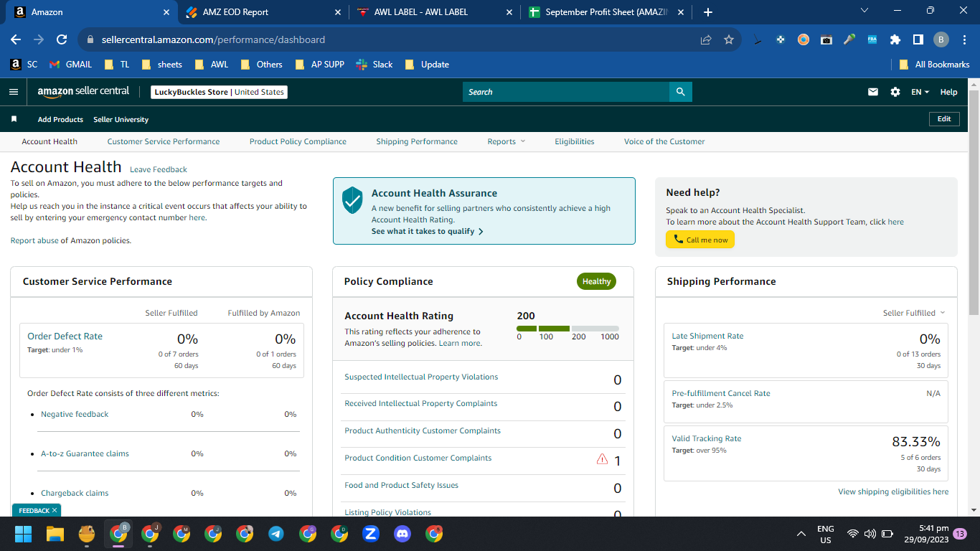
Task: Open Voice of the Customer tab
Action: click(x=664, y=141)
